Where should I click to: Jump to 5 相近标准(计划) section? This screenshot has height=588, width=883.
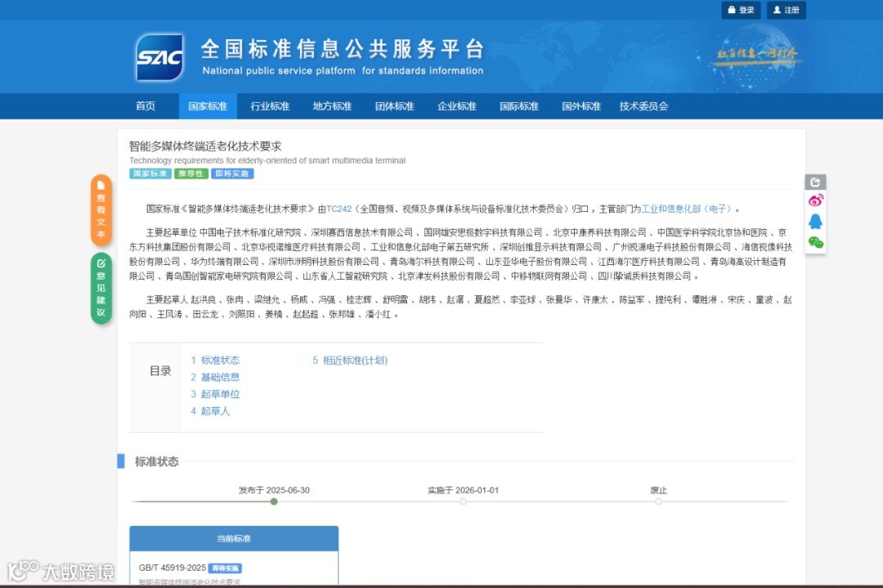(350, 360)
